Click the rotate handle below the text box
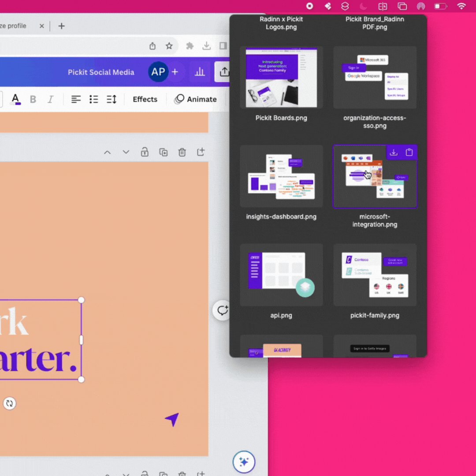The height and width of the screenshot is (476, 476). tap(9, 403)
